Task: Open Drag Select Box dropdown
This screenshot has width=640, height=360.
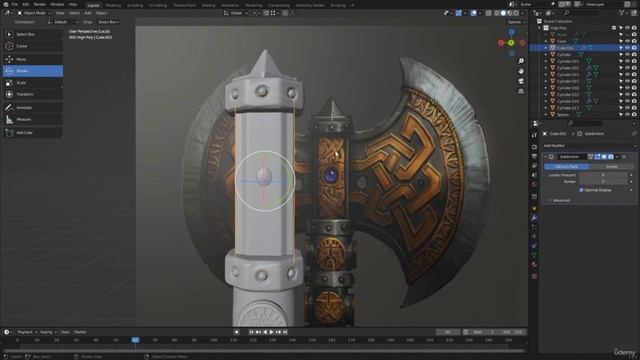Action: click(108, 22)
